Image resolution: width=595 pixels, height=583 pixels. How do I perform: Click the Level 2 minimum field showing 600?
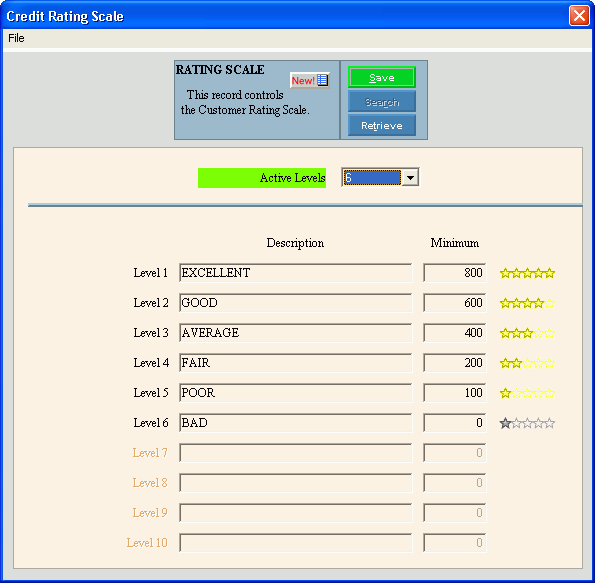click(455, 303)
